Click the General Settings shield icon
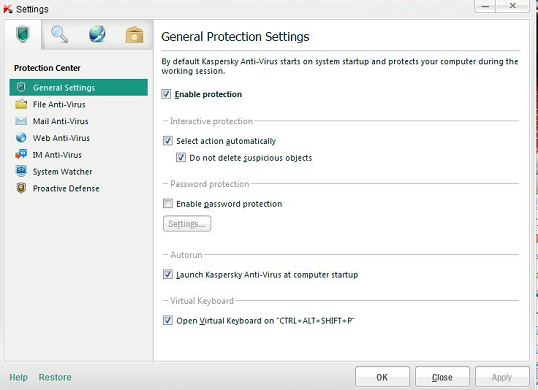538x390 pixels. click(x=21, y=87)
